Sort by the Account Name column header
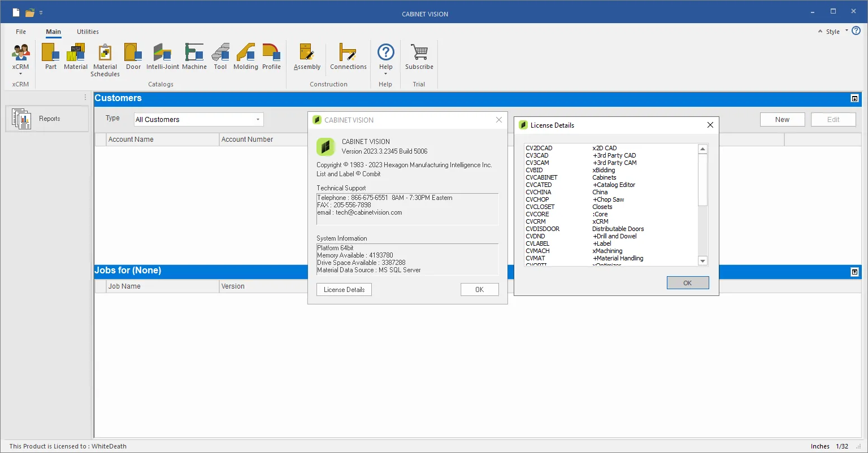This screenshot has width=868, height=453. (162, 140)
